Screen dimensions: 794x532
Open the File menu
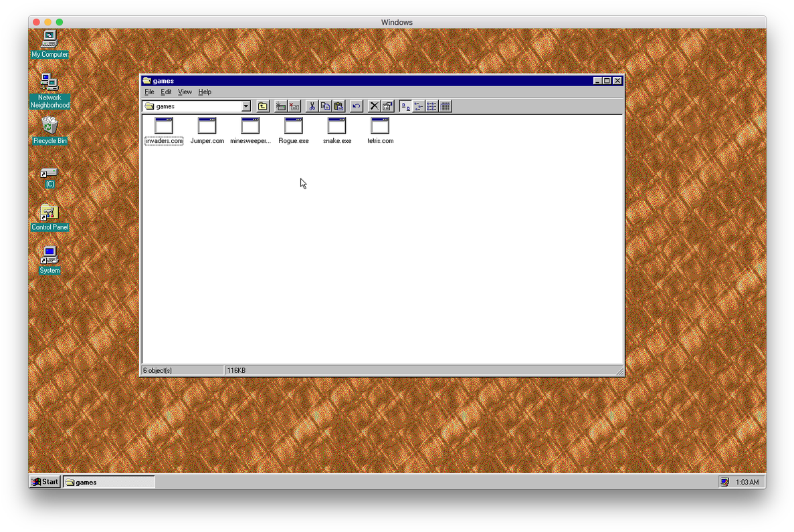149,92
